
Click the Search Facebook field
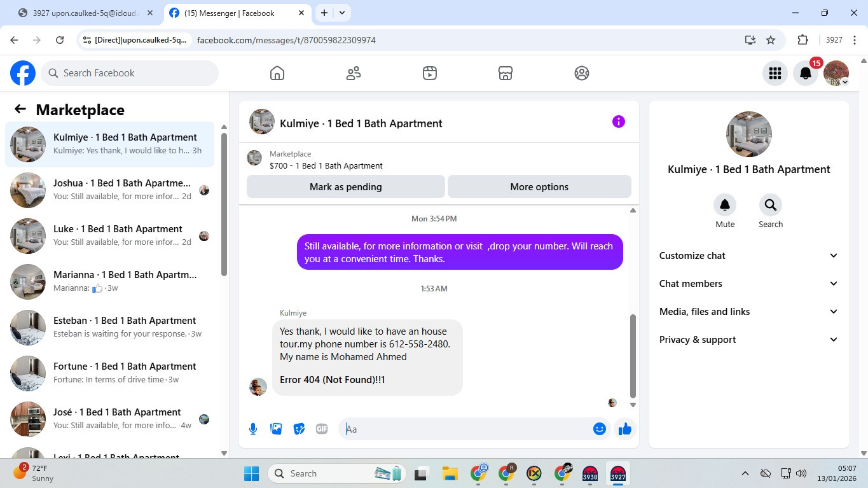pos(130,73)
